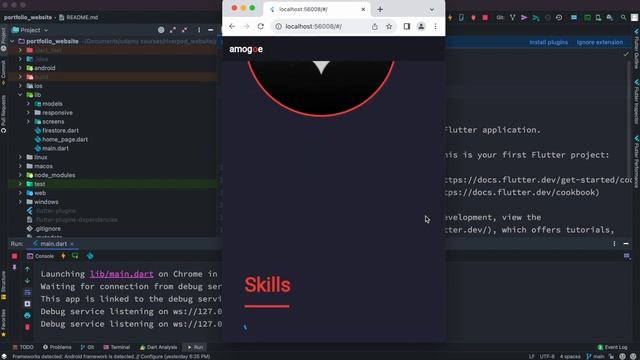Expand the ios folder
Screen dimensions: 640x360
tap(20, 86)
